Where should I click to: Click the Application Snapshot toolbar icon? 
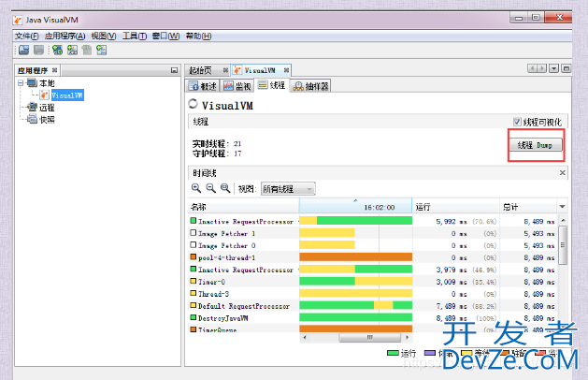101,50
